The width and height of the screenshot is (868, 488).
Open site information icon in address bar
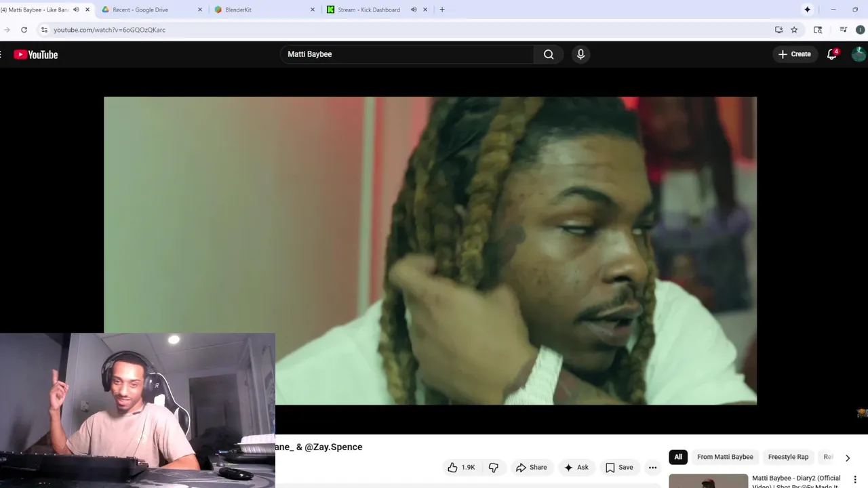click(x=44, y=30)
